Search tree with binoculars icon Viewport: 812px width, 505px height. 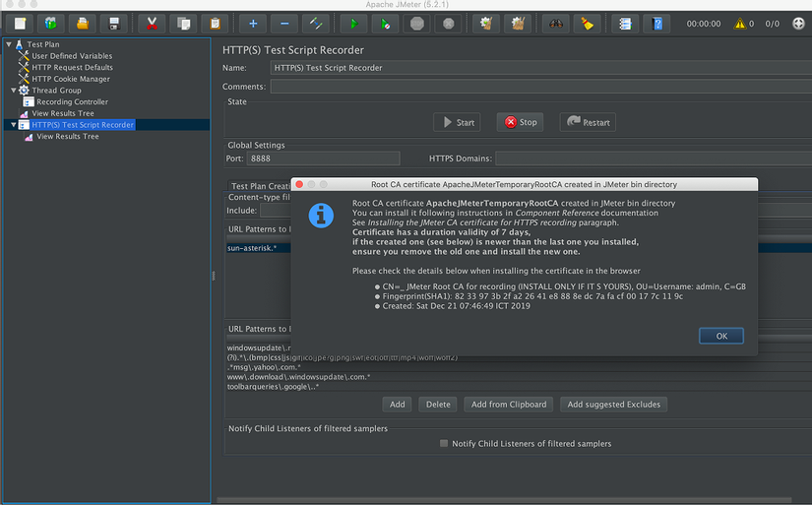(x=556, y=24)
